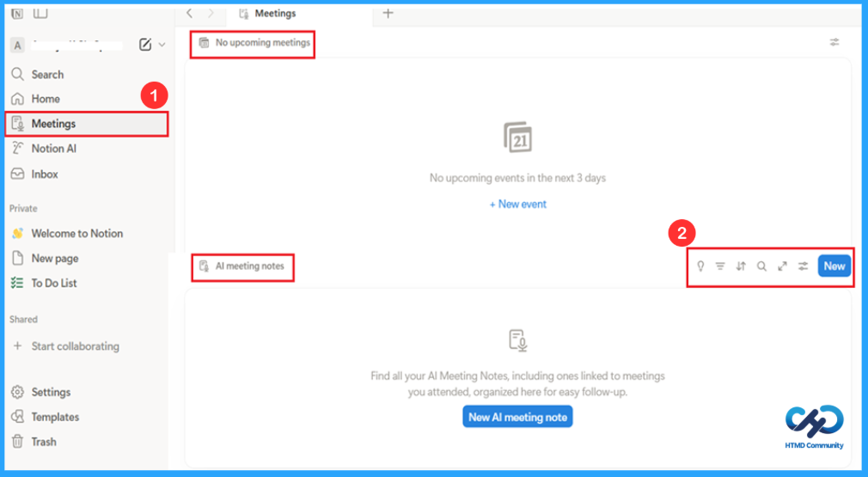This screenshot has height=477, width=868.
Task: Click the calendar 21 icon
Action: click(x=518, y=138)
